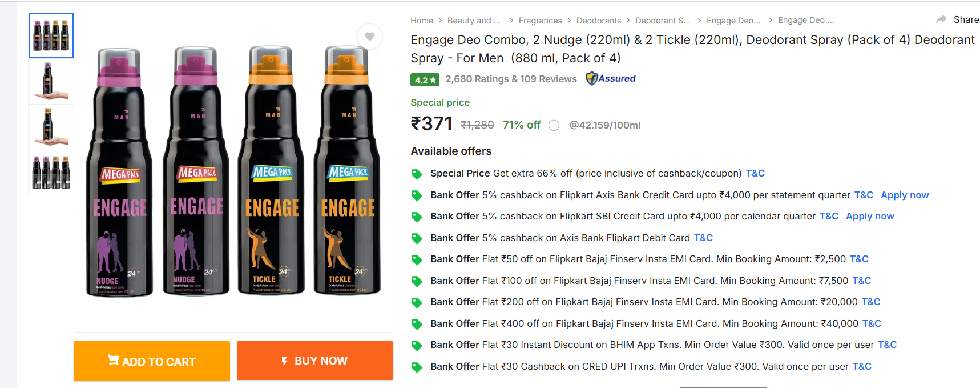Show the second thumbnail with hand holding bottle
Screen dimensions: 980x388
pyautogui.click(x=51, y=81)
